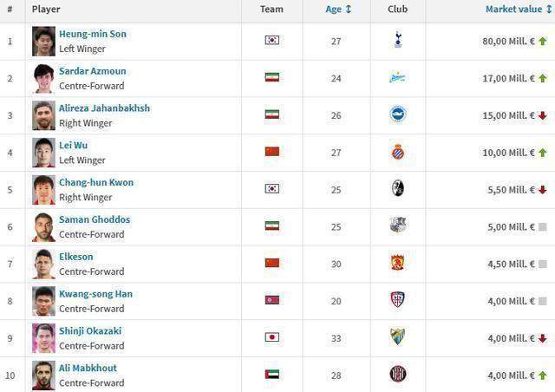Click the Malaga club crest

tap(397, 336)
